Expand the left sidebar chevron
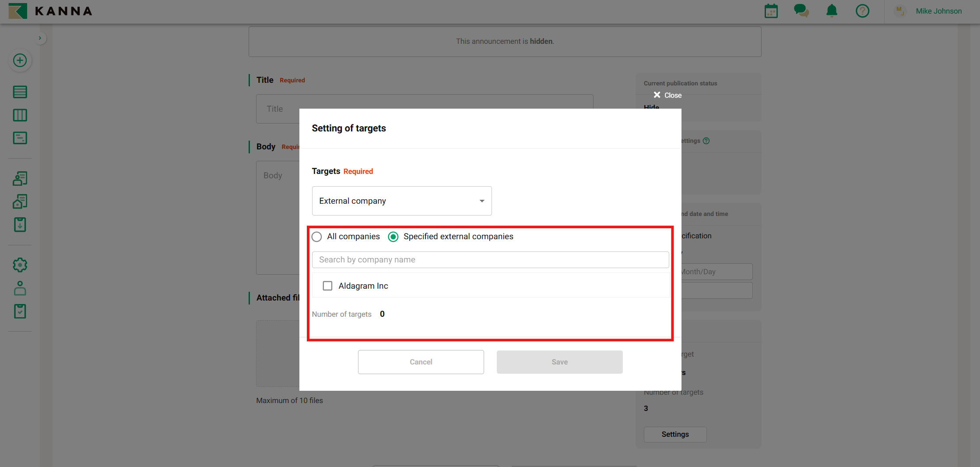This screenshot has width=980, height=467. (x=40, y=38)
